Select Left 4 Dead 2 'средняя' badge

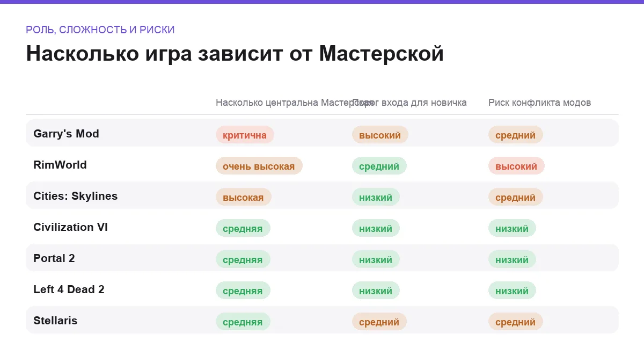(243, 291)
